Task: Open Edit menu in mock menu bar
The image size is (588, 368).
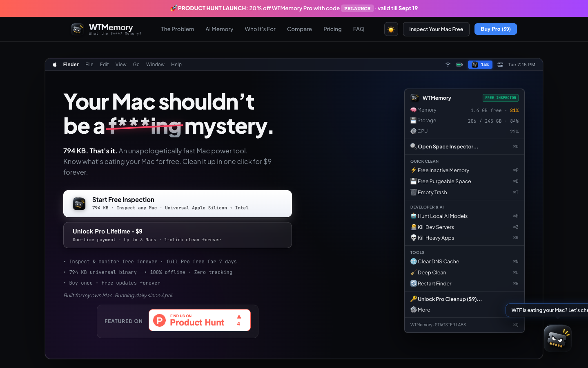Action: click(x=104, y=65)
